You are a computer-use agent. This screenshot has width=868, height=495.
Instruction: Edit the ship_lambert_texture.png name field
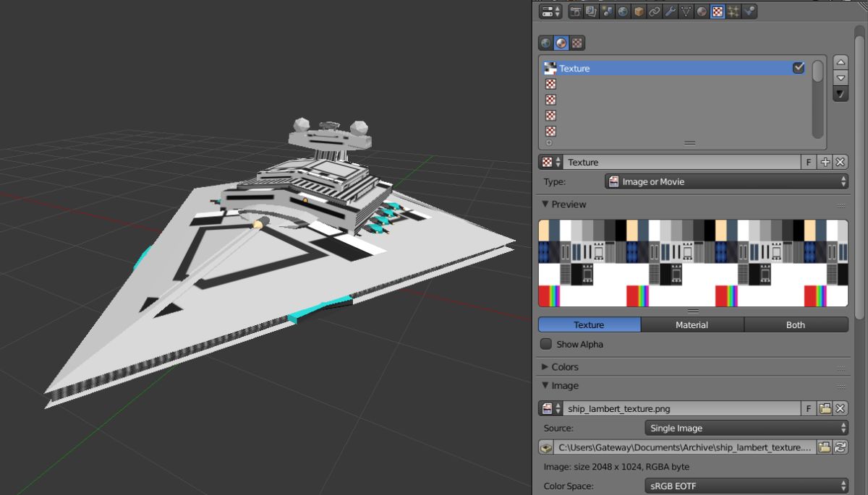point(683,409)
